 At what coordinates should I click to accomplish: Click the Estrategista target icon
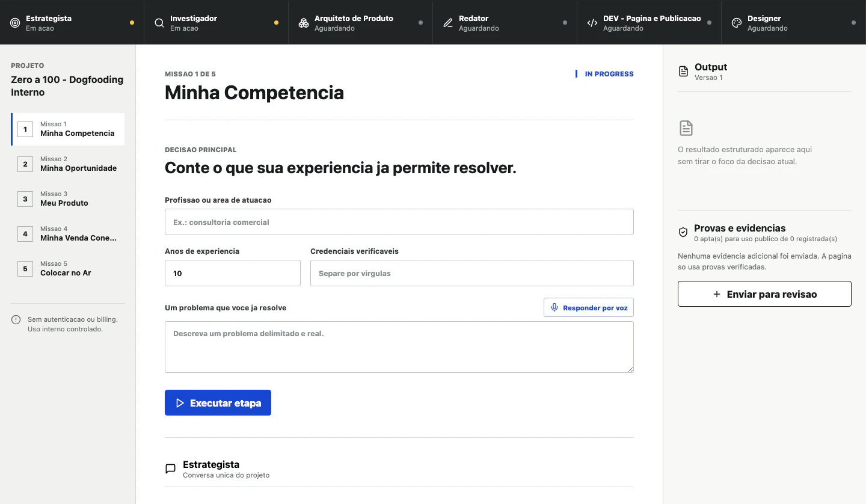coord(15,23)
